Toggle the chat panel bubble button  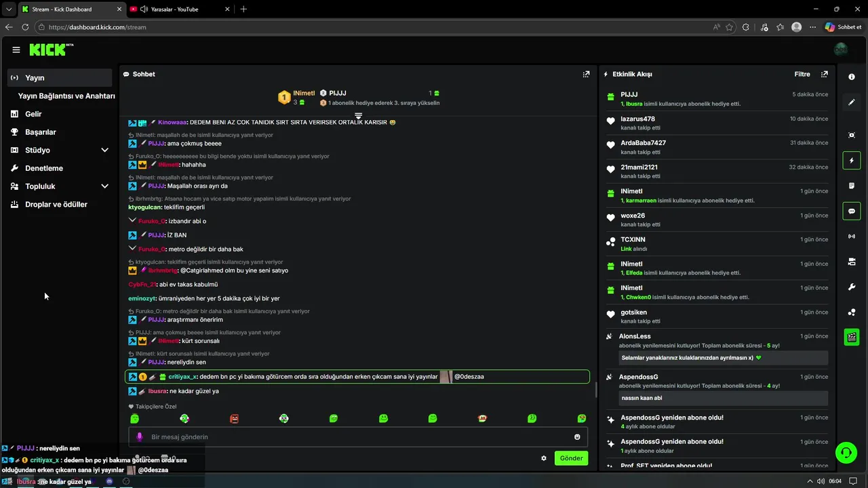(x=852, y=211)
